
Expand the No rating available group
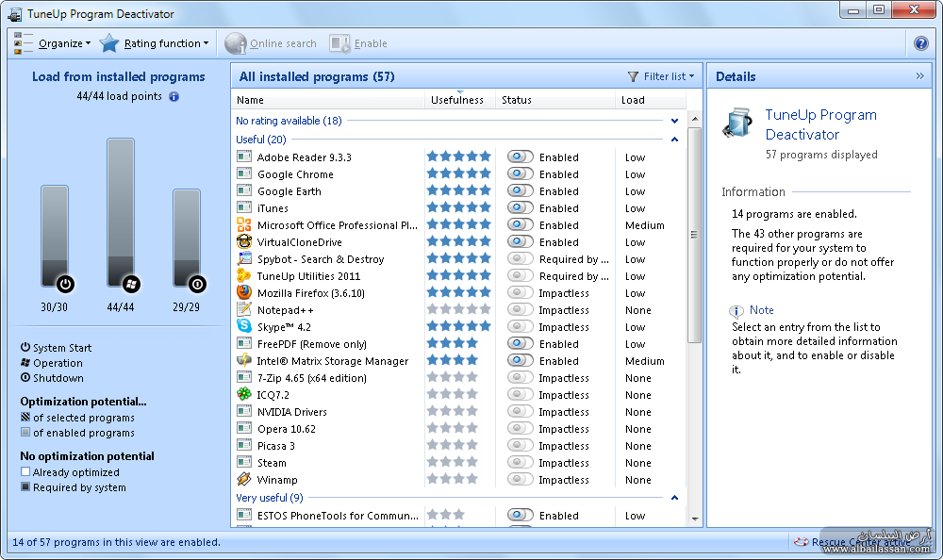(x=675, y=121)
